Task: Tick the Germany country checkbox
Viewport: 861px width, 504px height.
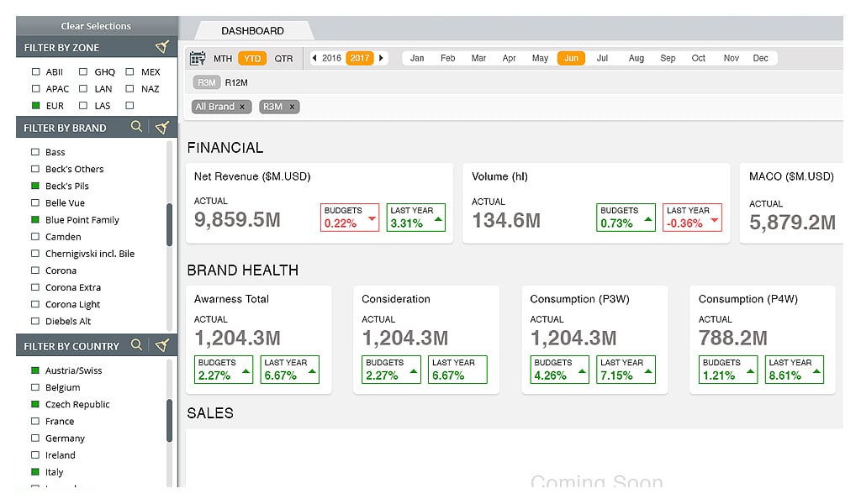Action: click(35, 438)
